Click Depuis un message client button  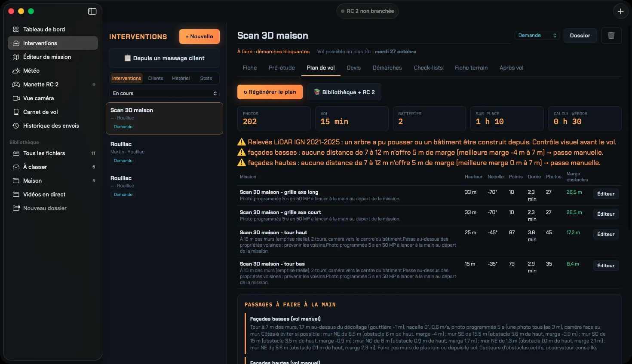click(x=164, y=58)
